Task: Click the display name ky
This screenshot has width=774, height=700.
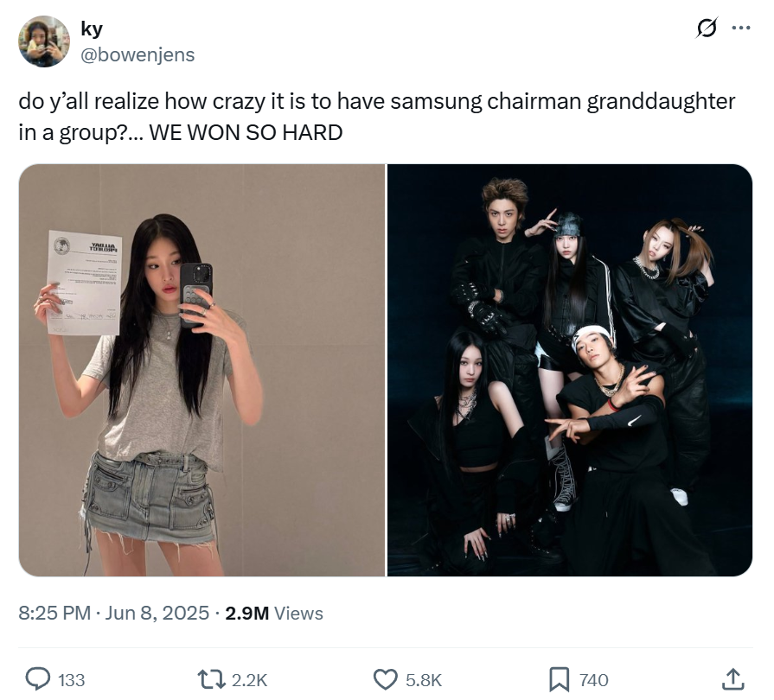Action: pyautogui.click(x=92, y=29)
